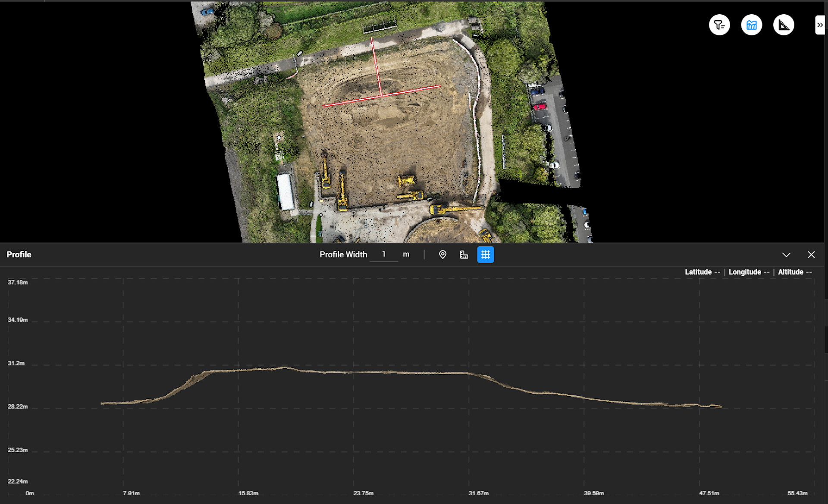The width and height of the screenshot is (828, 504).
Task: Click the Profile panel title
Action: coord(19,254)
